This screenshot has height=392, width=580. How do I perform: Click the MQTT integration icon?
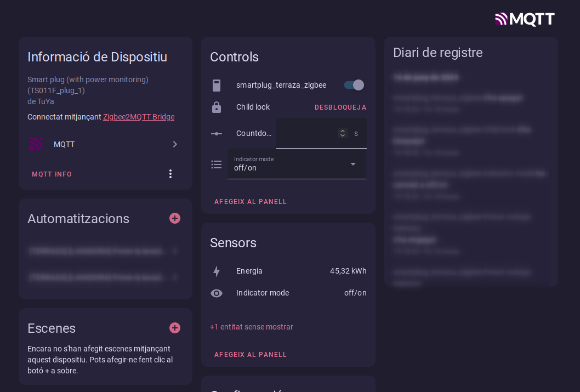36,144
